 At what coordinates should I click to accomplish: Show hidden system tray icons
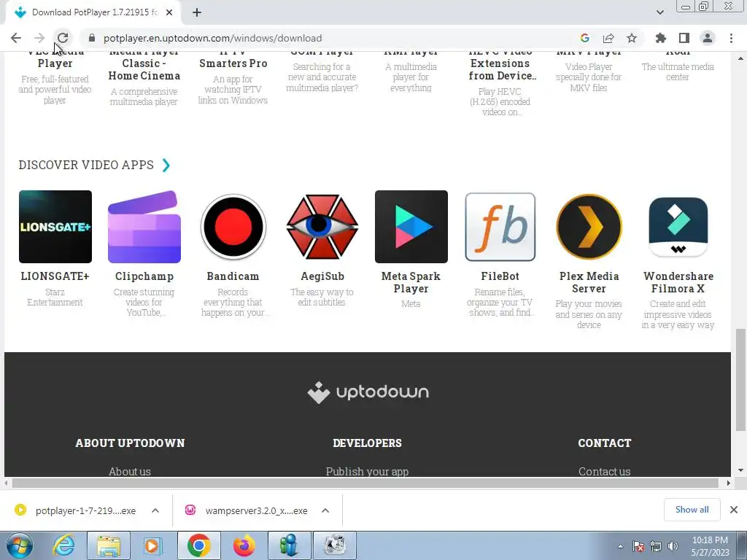[x=620, y=546]
